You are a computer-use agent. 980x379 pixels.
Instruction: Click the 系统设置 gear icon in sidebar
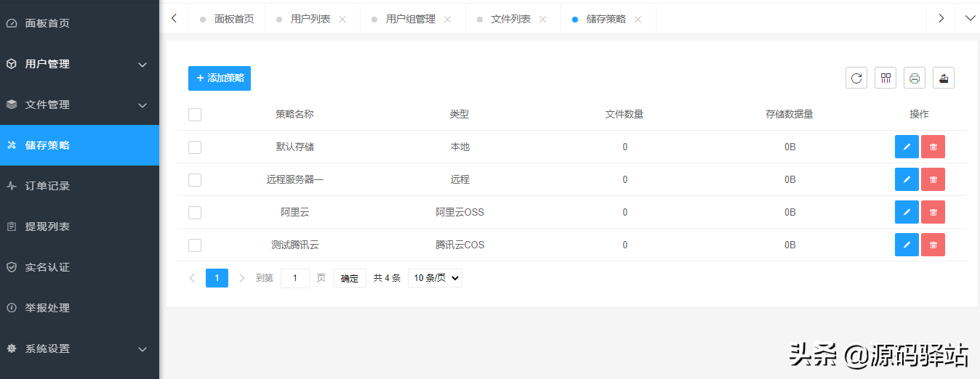[x=12, y=349]
